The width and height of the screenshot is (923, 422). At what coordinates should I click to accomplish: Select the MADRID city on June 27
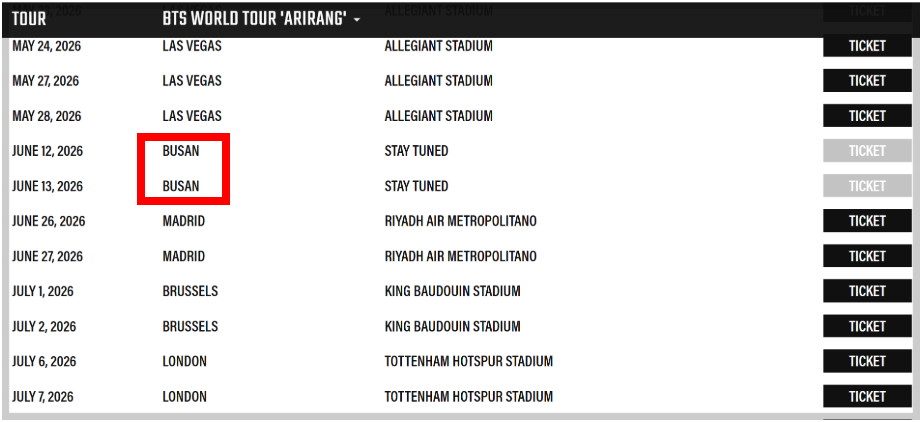coord(184,257)
